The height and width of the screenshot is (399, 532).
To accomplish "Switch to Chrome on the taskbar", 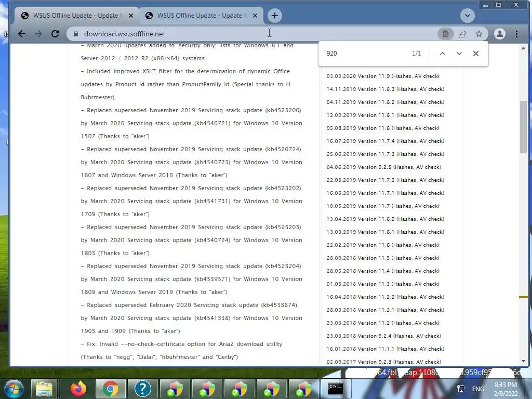I will coord(111,389).
